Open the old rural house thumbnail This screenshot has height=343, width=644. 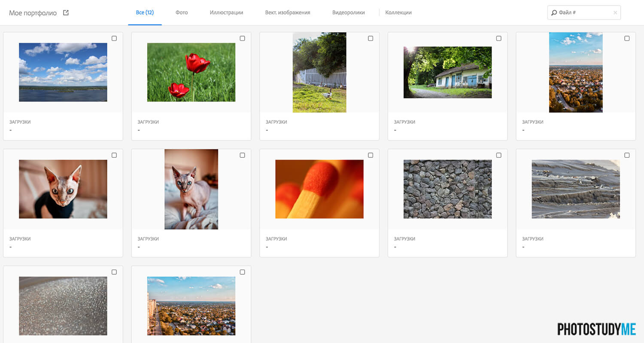(447, 72)
